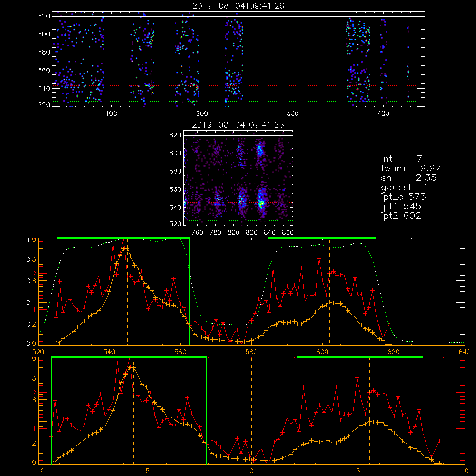Image resolution: width=476 pixels, height=476 pixels.
Task: Click the 'ipt2 602' line
Action: (401, 216)
